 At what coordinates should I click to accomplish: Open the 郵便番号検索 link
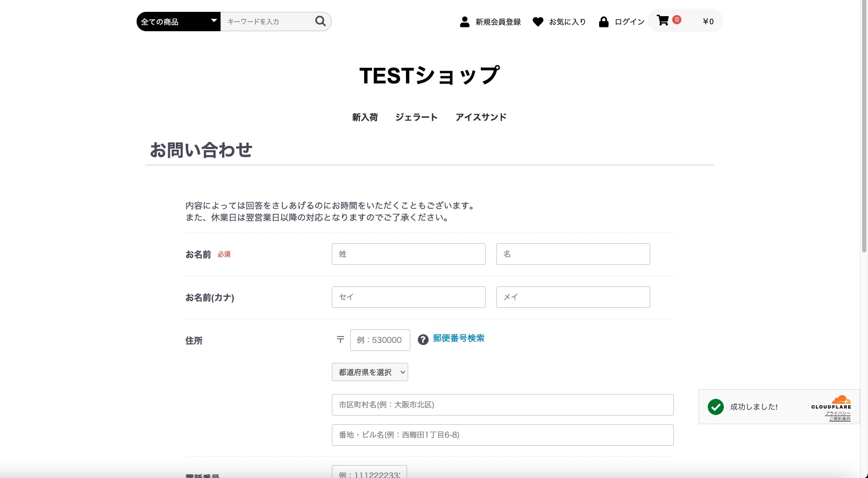point(459,338)
